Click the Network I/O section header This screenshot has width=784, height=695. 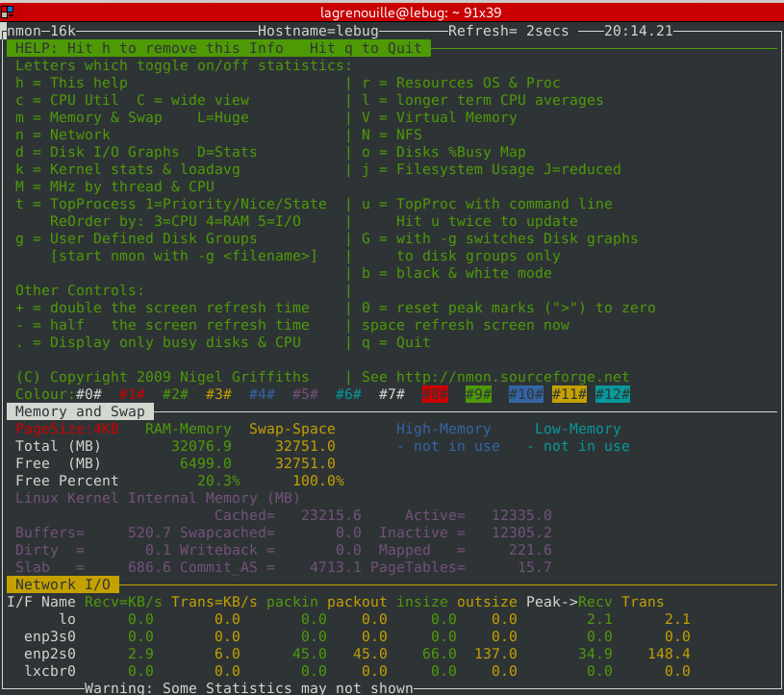pyautogui.click(x=63, y=584)
